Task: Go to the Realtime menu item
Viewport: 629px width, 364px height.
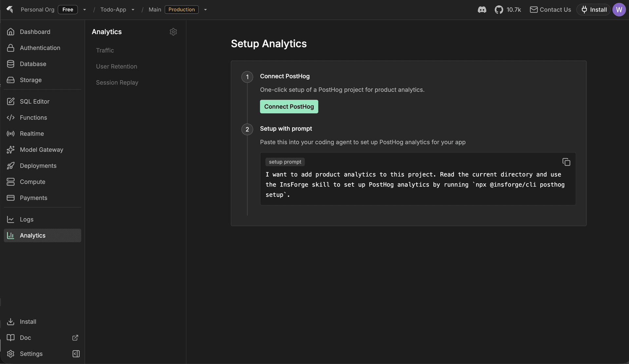Action: click(43, 134)
